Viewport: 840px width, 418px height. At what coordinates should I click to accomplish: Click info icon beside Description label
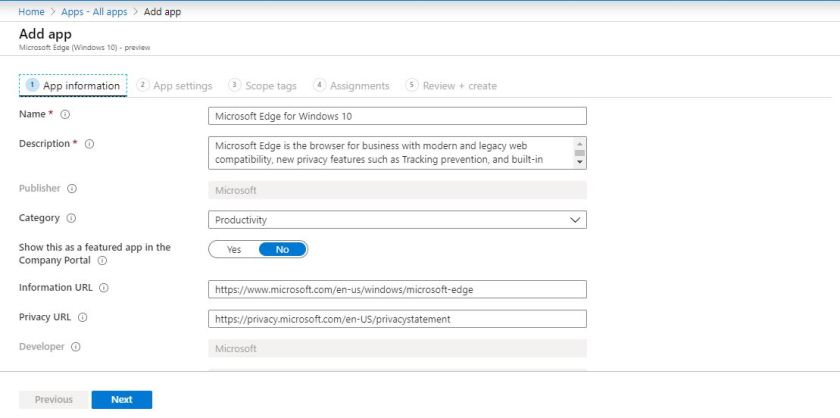[89, 144]
